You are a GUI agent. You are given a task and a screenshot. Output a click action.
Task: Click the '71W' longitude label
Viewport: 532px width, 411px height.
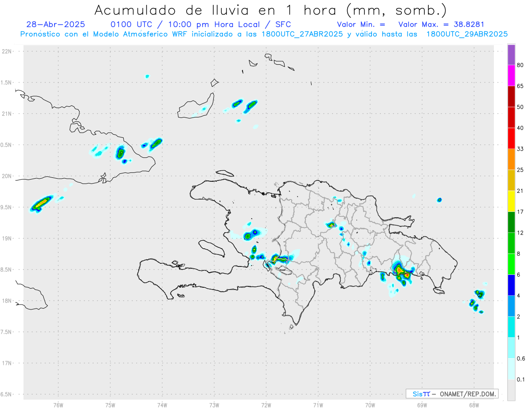tap(318, 405)
